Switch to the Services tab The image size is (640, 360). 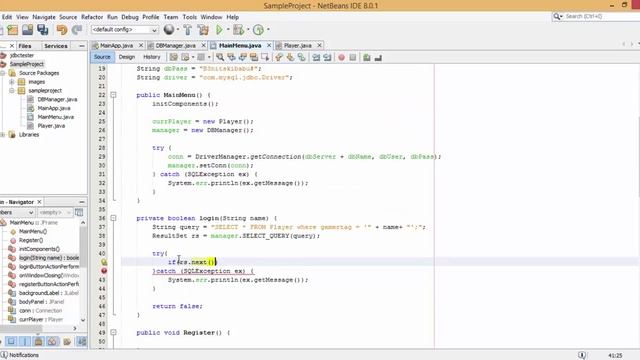tap(56, 46)
